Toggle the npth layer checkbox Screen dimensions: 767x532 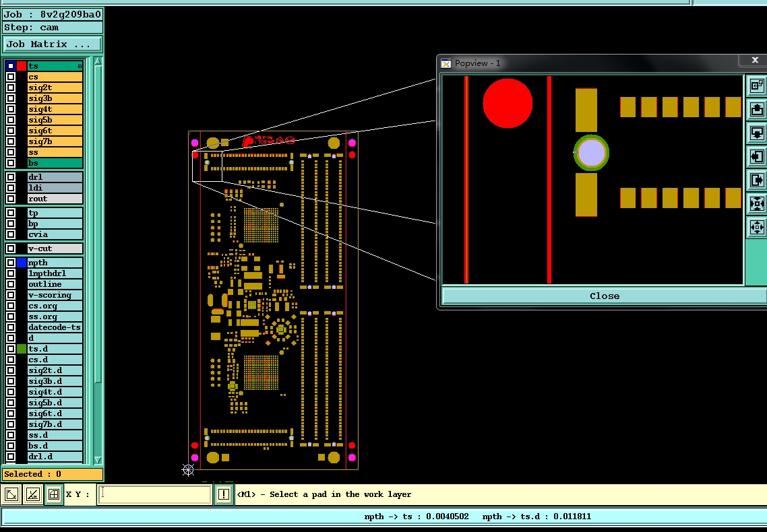[10, 263]
